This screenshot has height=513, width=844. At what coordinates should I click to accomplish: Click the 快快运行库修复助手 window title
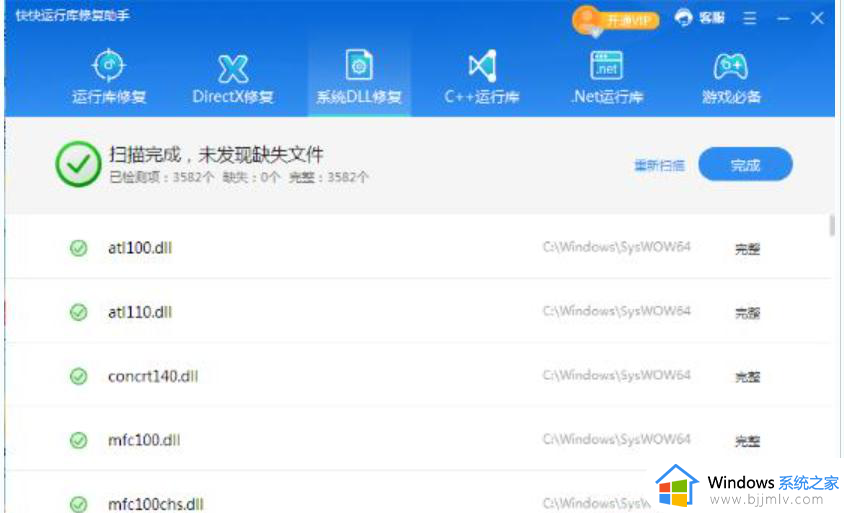[72, 16]
